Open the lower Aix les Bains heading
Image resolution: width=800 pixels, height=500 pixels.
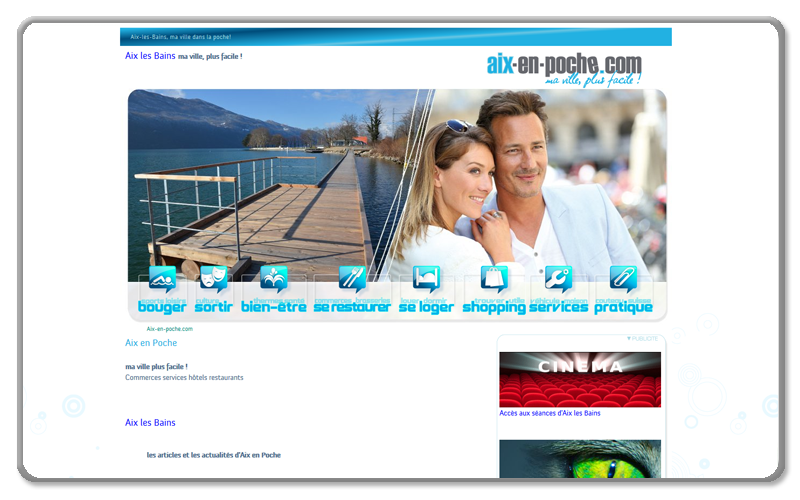(x=150, y=422)
